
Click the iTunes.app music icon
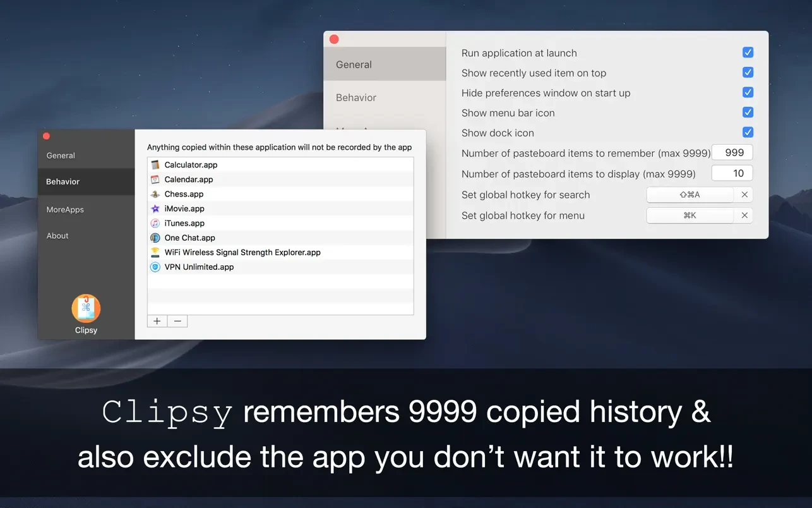(x=155, y=223)
